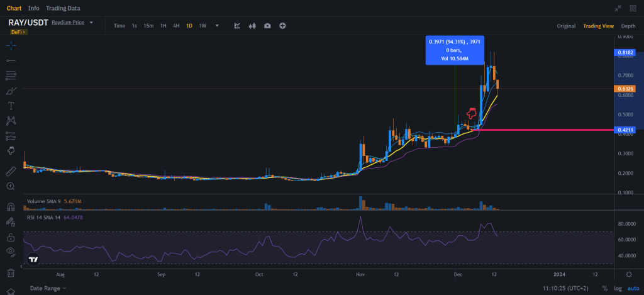Expand the Date Range dropdown
This screenshot has height=295, width=644.
tap(48, 288)
